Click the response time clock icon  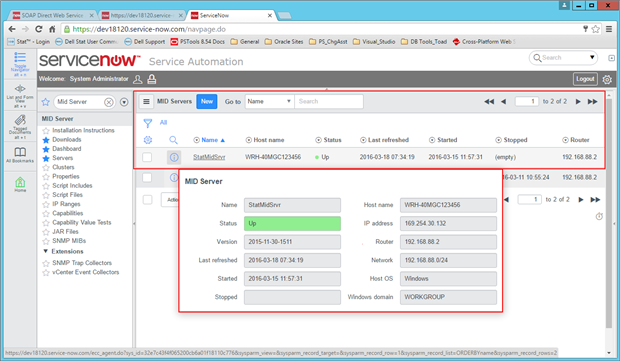point(599,216)
